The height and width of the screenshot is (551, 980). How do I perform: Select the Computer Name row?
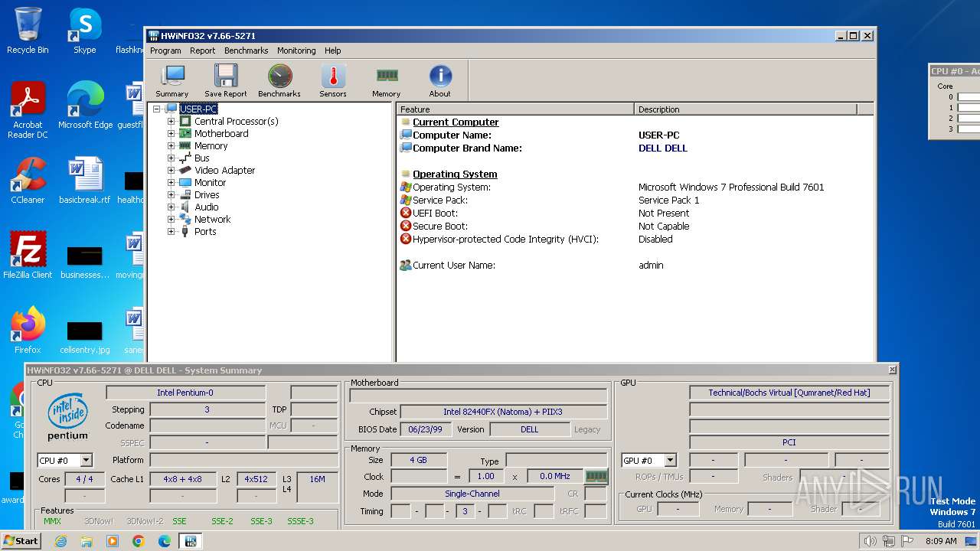point(635,135)
